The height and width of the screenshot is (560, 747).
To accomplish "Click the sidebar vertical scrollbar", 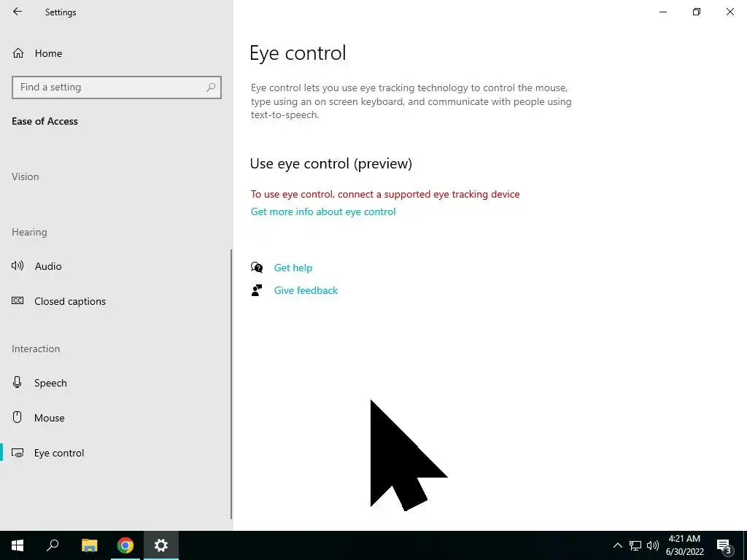I will (231, 384).
